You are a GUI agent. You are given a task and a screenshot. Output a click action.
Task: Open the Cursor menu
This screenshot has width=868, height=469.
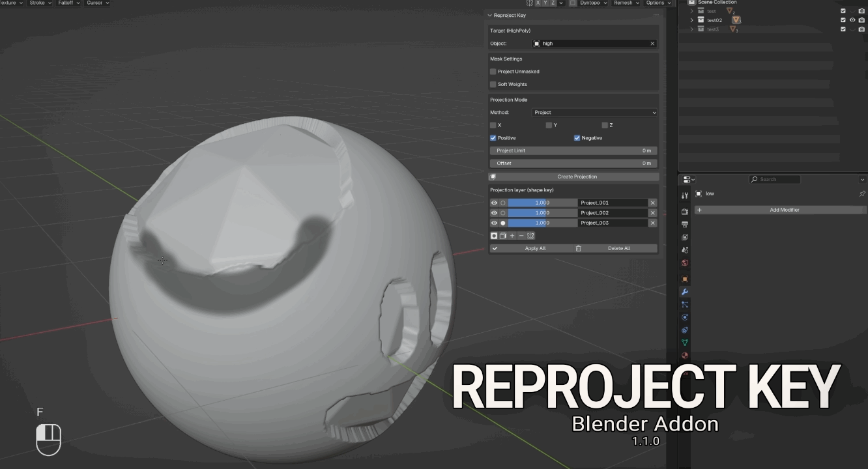[98, 3]
